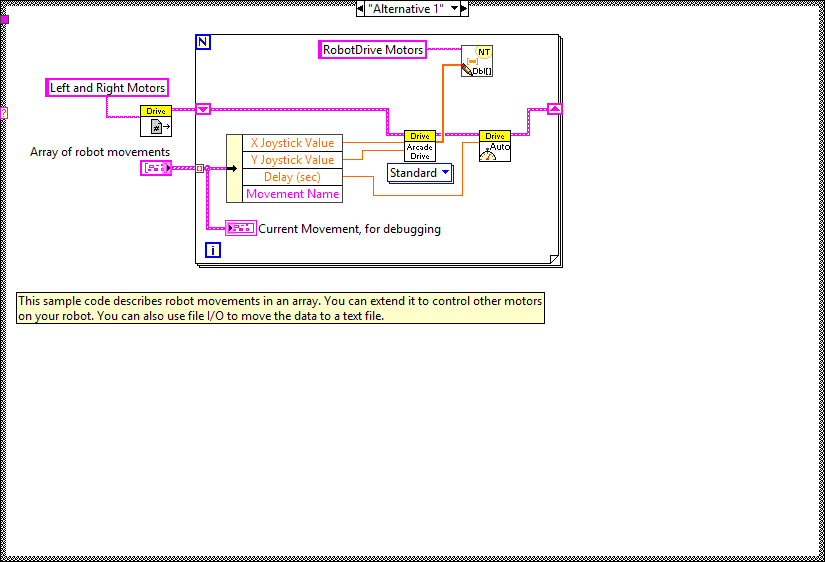Image resolution: width=825 pixels, height=562 pixels.
Task: Select the Movement Name unbundle element
Action: [x=292, y=194]
